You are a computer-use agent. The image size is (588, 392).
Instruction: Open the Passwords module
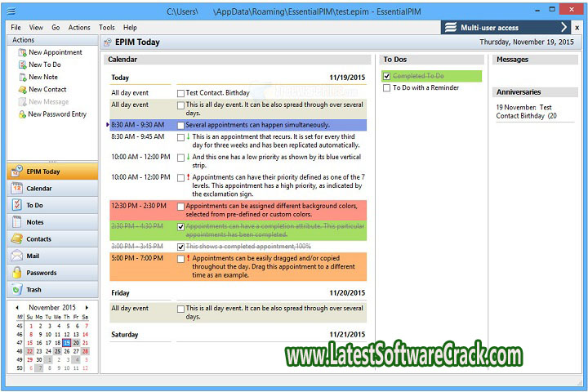tap(52, 273)
